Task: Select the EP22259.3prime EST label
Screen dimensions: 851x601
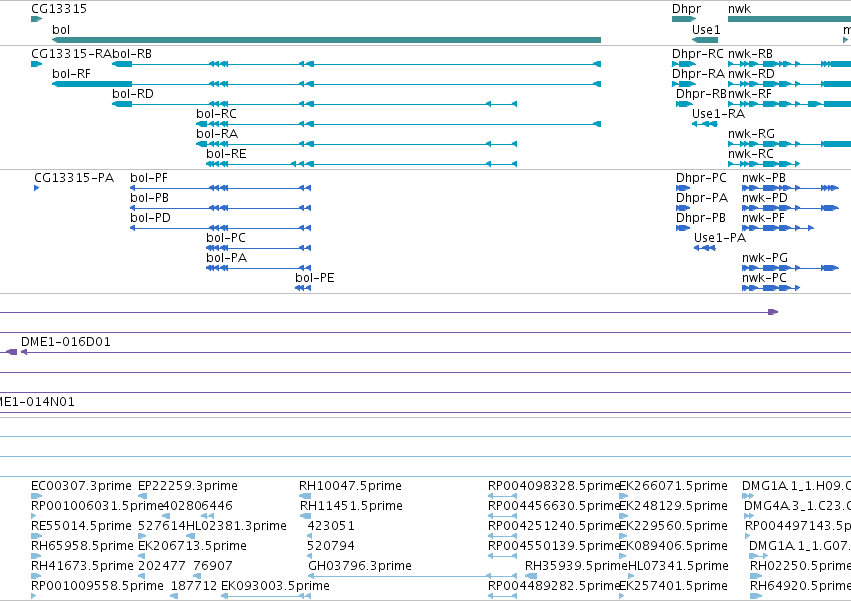Action: click(x=188, y=486)
